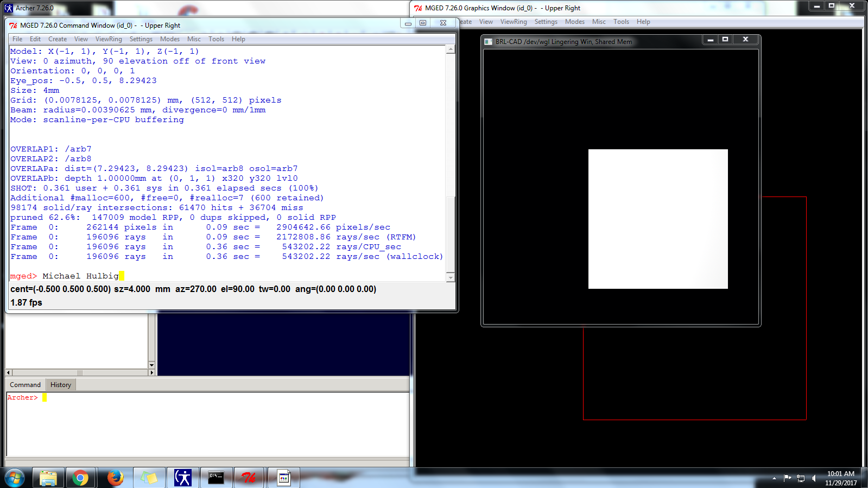Click the 1.87 fps status text

tap(26, 303)
